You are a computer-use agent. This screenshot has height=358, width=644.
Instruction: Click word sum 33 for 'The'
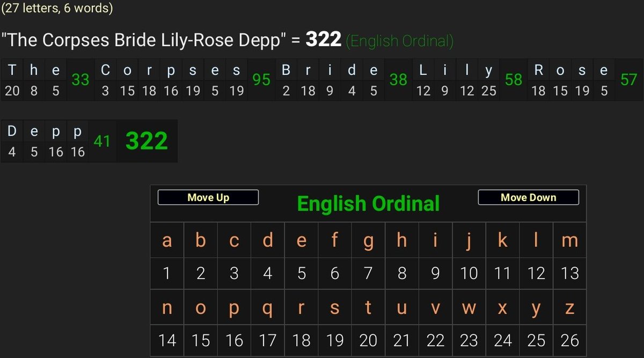(80, 80)
